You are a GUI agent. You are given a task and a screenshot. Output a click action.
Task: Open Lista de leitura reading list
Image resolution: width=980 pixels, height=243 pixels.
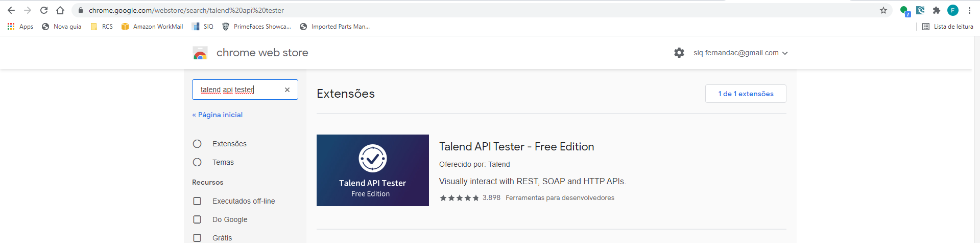948,27
